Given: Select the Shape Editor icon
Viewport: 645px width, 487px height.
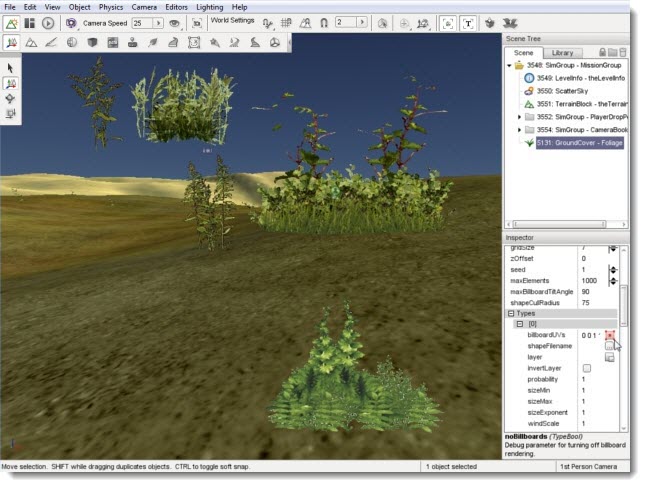Looking at the screenshot, I should click(x=275, y=42).
